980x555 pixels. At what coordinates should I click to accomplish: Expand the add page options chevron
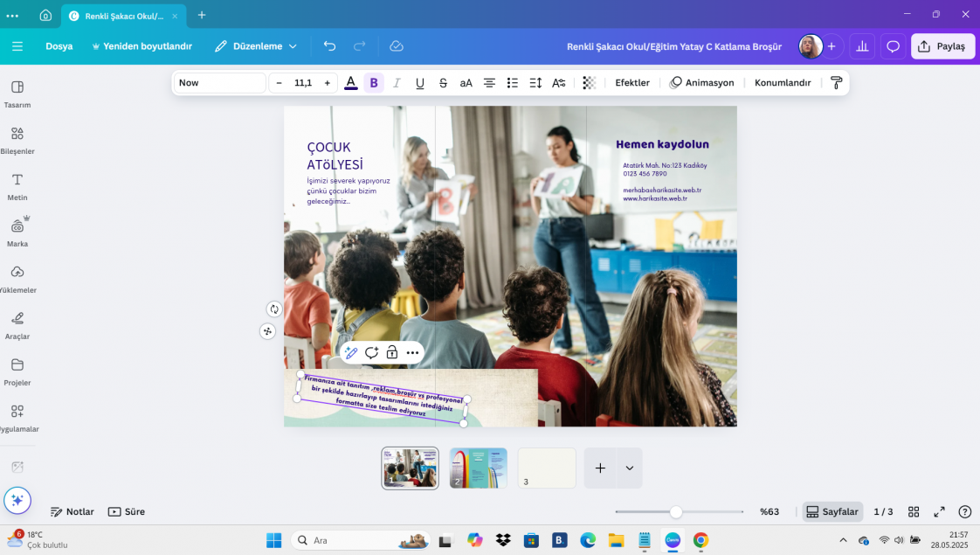coord(629,468)
